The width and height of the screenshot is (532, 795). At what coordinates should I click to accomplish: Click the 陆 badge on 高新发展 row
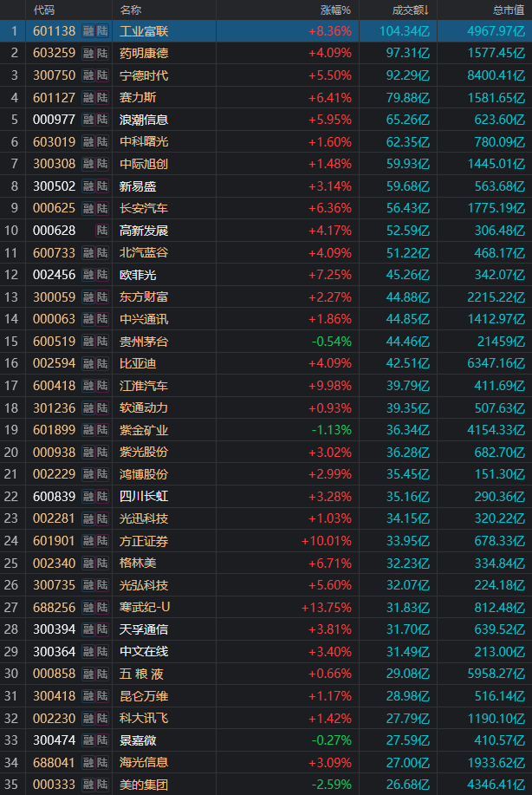[102, 231]
